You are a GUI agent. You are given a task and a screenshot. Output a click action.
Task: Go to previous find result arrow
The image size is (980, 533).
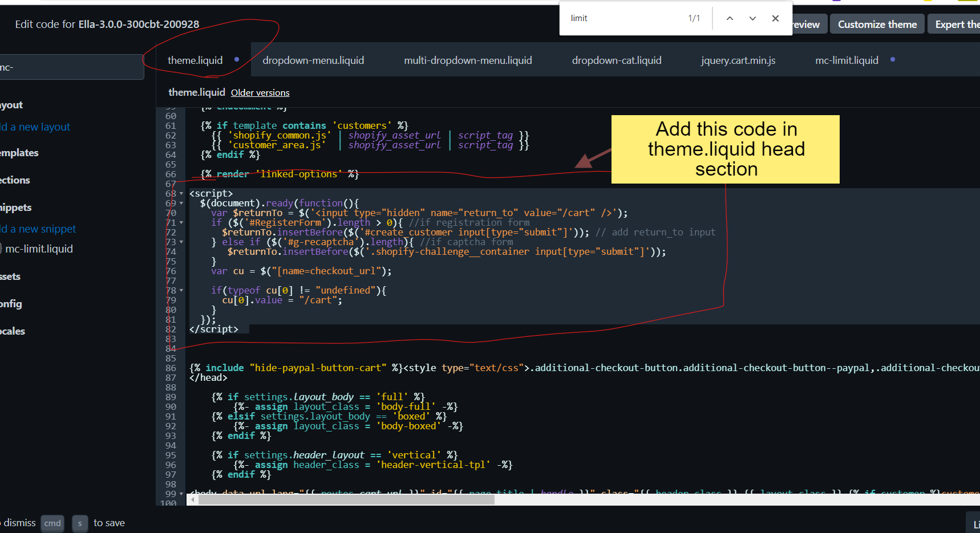730,18
